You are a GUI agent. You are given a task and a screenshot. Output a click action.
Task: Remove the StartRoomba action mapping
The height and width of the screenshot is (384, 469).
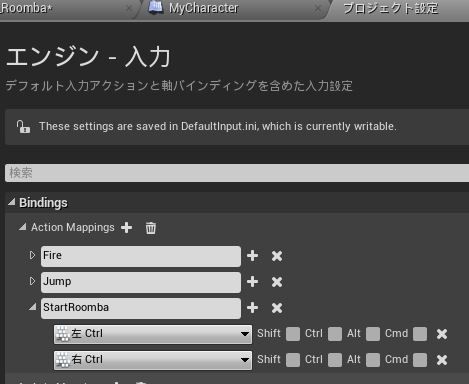click(x=277, y=308)
